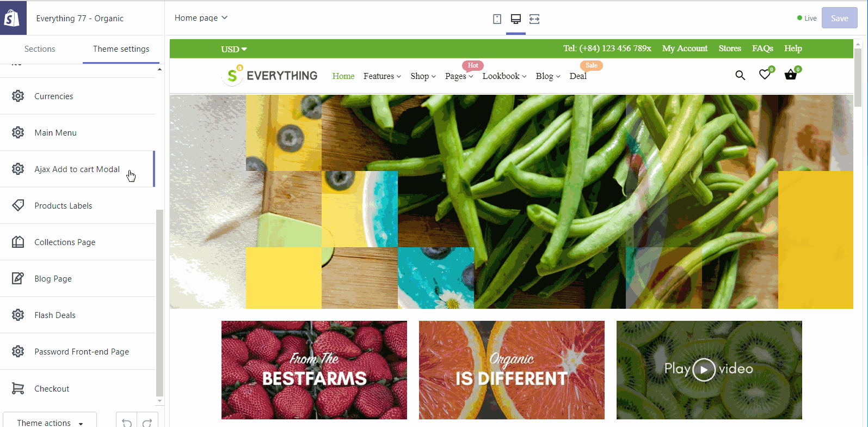Open the My Account link
The width and height of the screenshot is (868, 427).
click(685, 48)
